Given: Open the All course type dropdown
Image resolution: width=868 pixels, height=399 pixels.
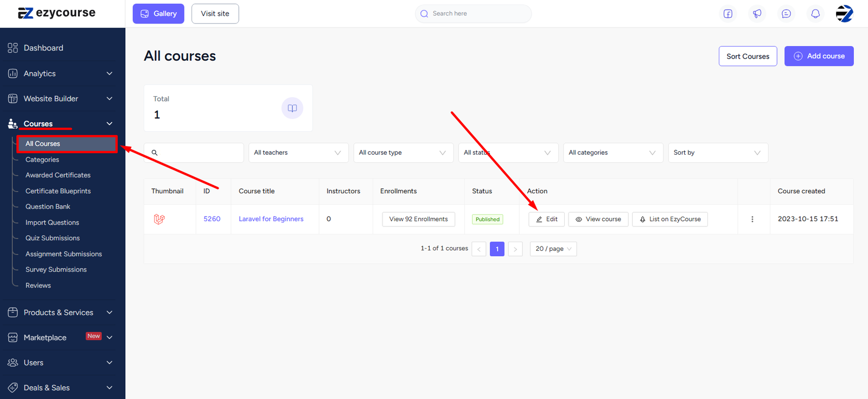Looking at the screenshot, I should click(x=403, y=153).
